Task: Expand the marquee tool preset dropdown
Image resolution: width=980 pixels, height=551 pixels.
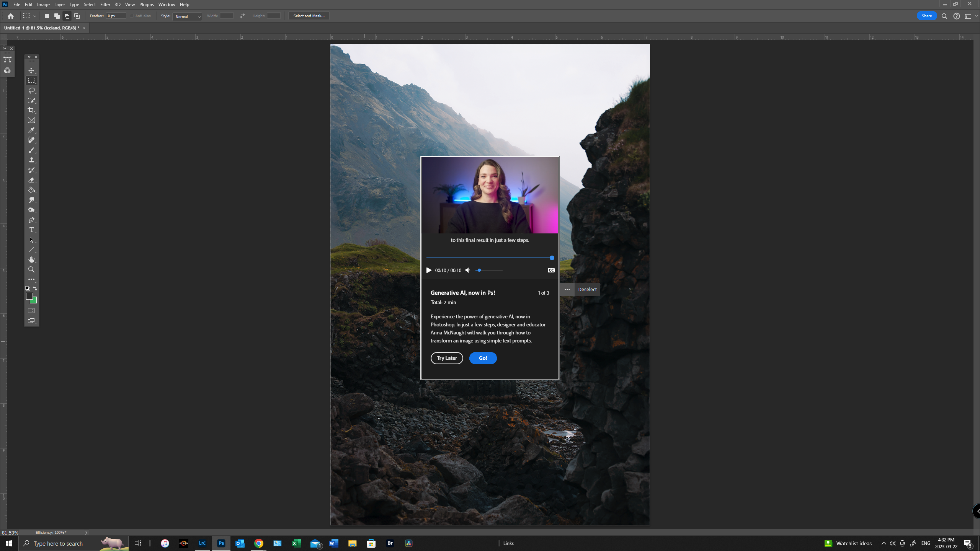Action: point(35,16)
